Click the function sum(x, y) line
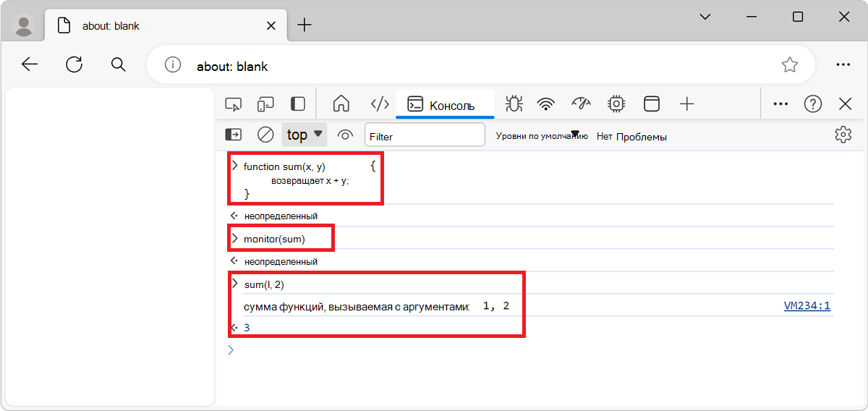Viewport: 868px width, 411px height. coord(284,166)
